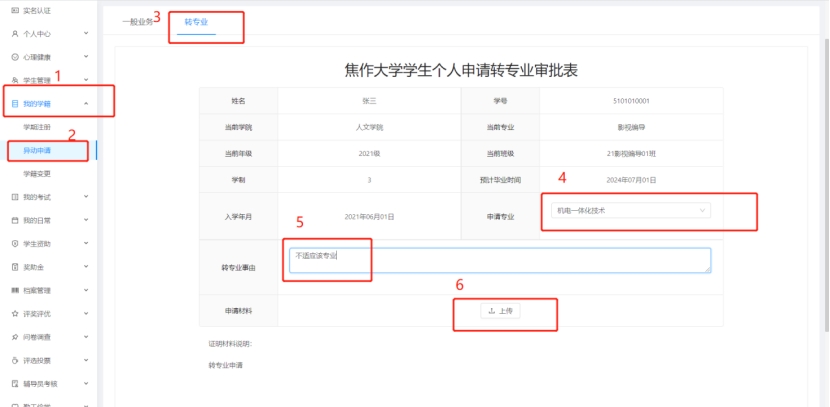Click the 奖助金 sidebar icon
Screen dimensions: 830x407
coord(14,267)
